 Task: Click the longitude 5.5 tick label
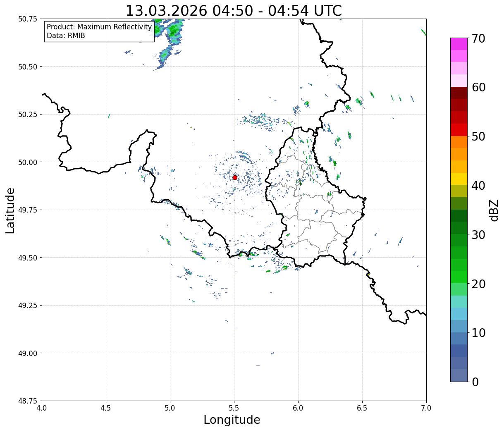pyautogui.click(x=234, y=408)
